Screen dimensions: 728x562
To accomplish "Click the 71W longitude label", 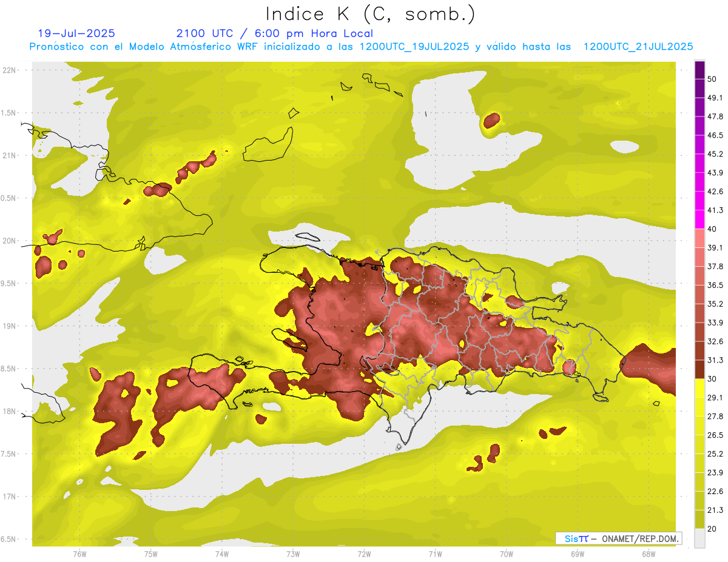I will (x=435, y=554).
